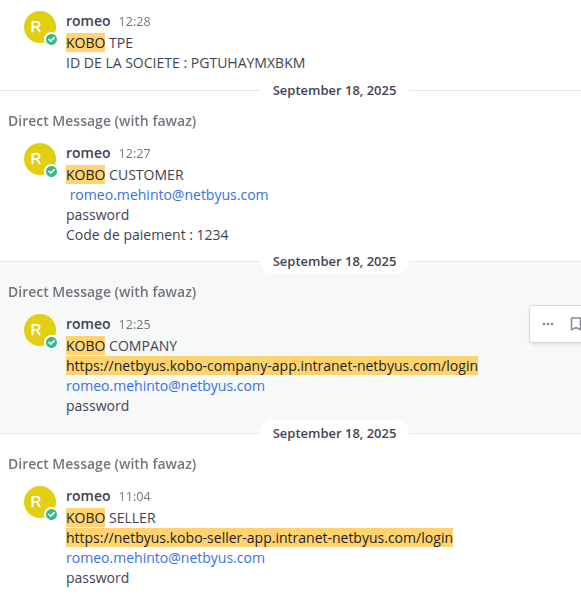Open the kobo-seller-app login URL

tap(259, 538)
